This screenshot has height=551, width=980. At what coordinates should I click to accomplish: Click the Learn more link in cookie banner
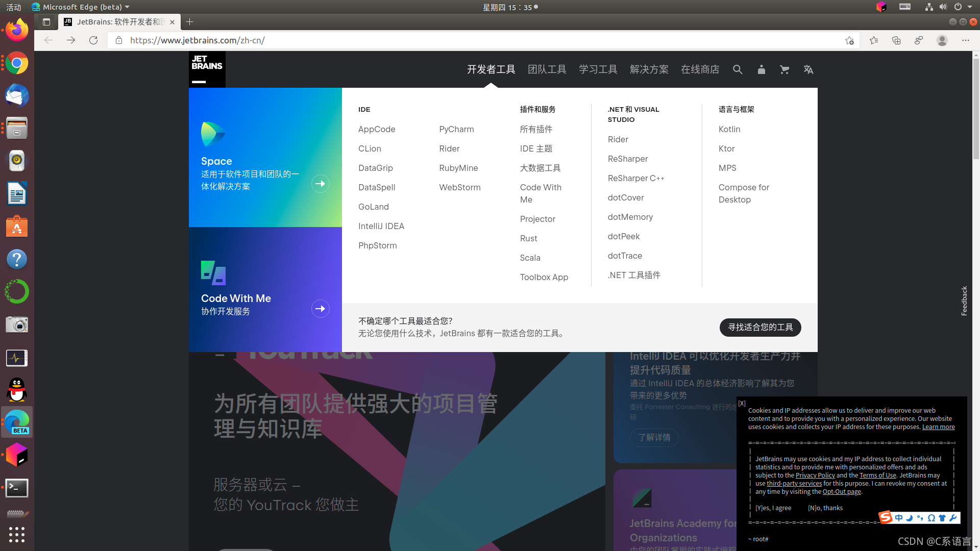(938, 427)
